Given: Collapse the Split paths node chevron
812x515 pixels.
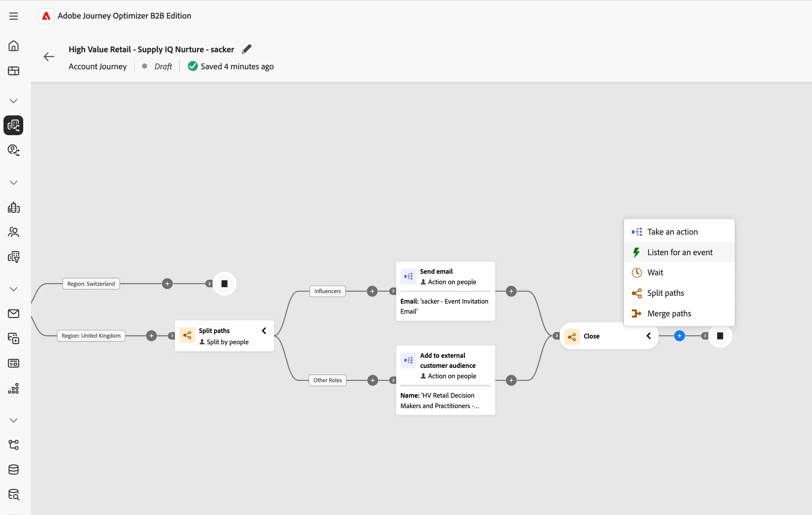Looking at the screenshot, I should pos(264,331).
